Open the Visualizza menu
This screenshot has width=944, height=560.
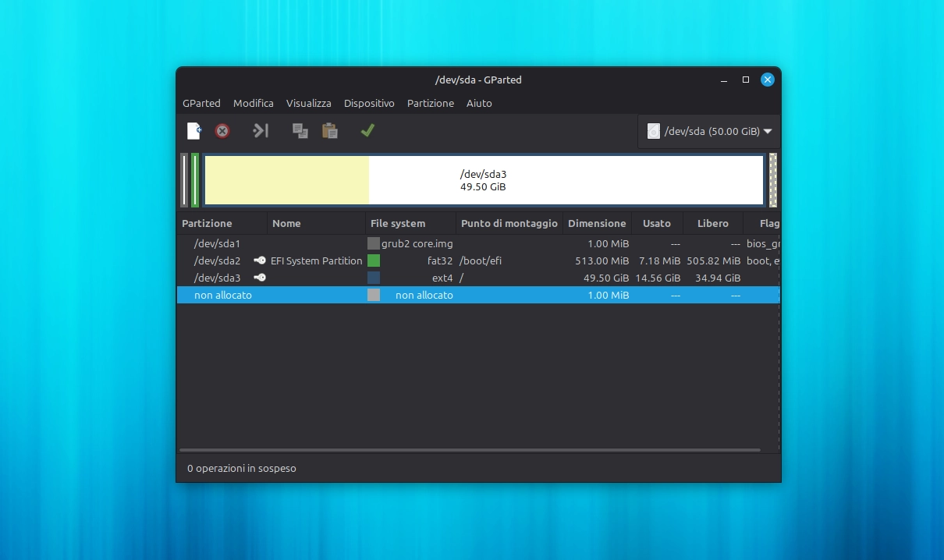(308, 103)
